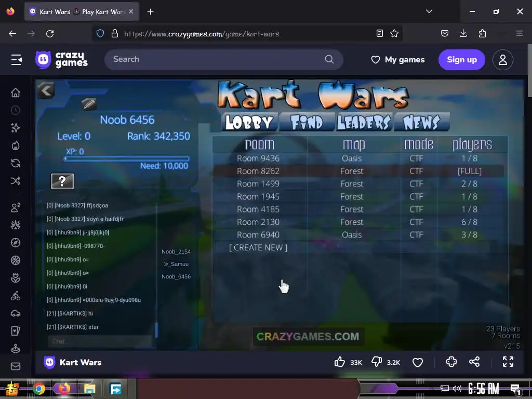The width and height of the screenshot is (532, 399).
Task: Select Room 8262 row
Action: click(359, 171)
